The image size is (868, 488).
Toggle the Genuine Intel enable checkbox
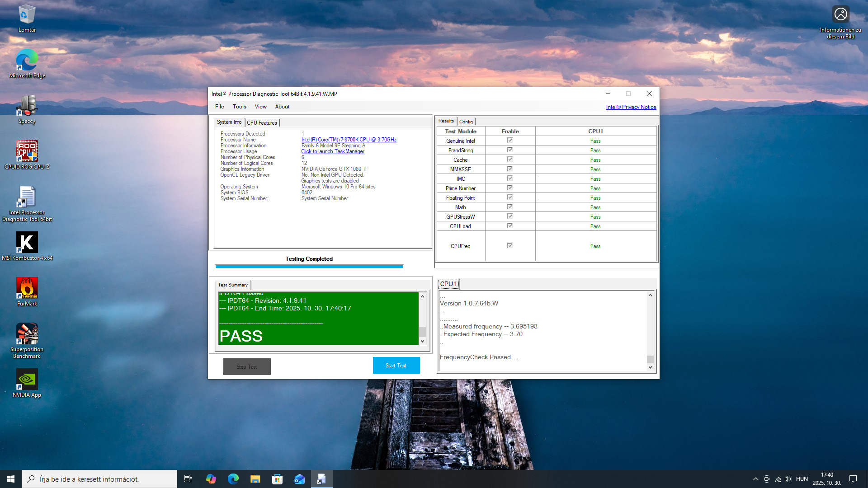[x=510, y=141]
